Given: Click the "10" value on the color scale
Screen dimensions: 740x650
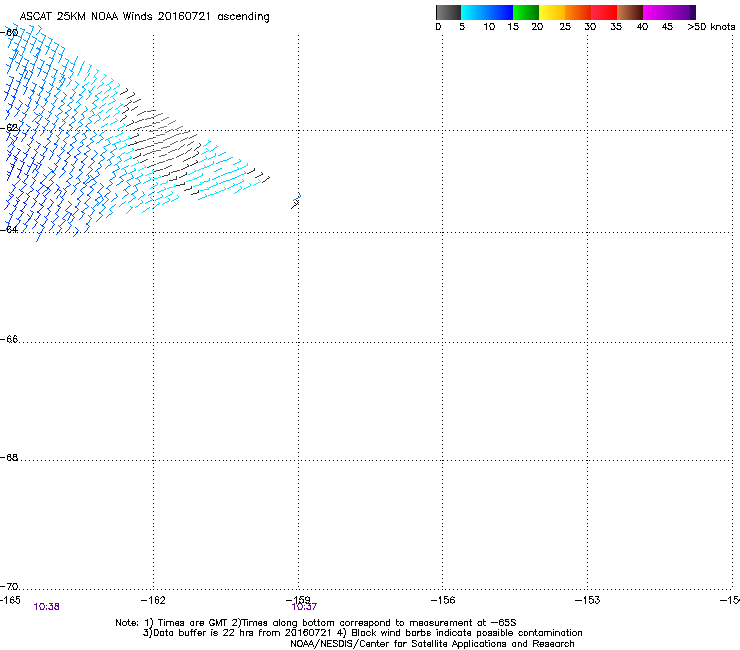Looking at the screenshot, I should [489, 27].
